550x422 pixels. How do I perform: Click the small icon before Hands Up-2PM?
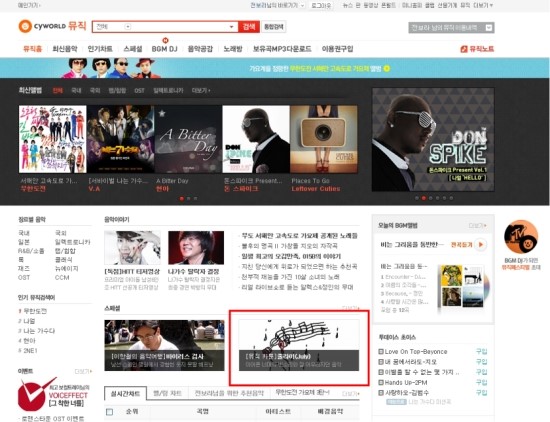coord(381,382)
